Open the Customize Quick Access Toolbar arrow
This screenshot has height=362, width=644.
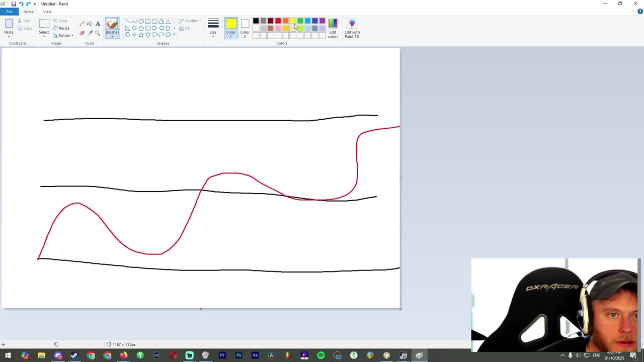pyautogui.click(x=35, y=4)
